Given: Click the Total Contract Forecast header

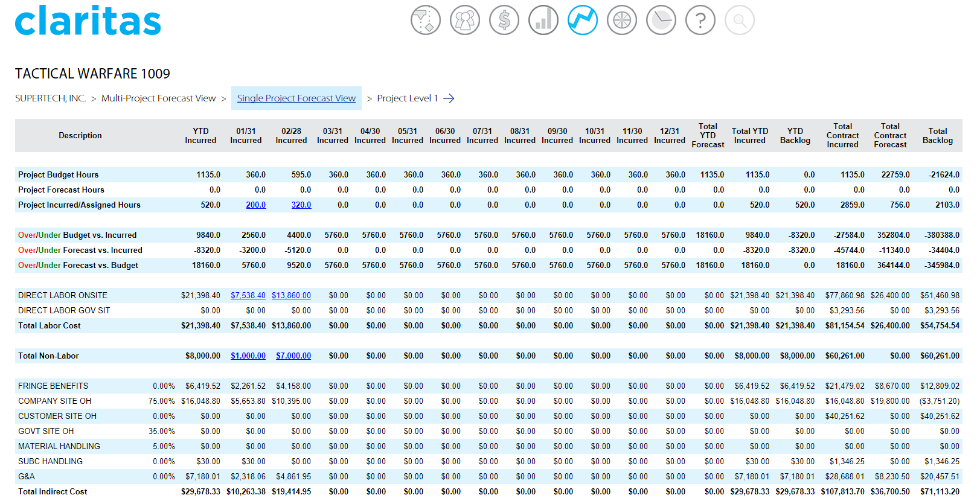Looking at the screenshot, I should [890, 136].
